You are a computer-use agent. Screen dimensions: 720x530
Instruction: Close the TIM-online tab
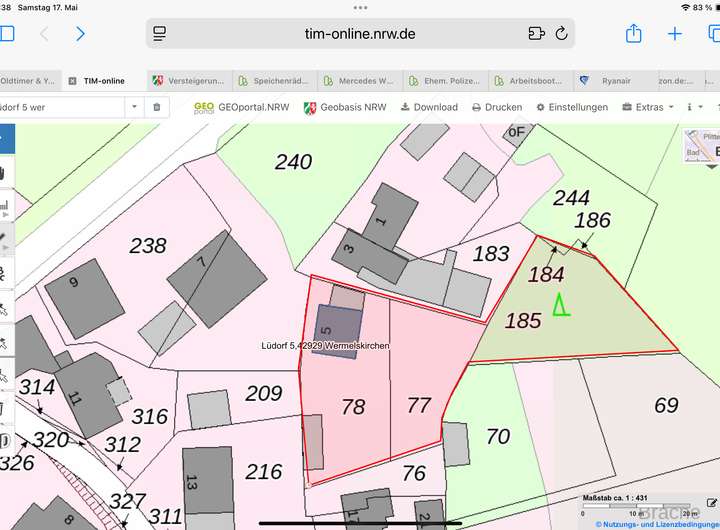pos(72,81)
